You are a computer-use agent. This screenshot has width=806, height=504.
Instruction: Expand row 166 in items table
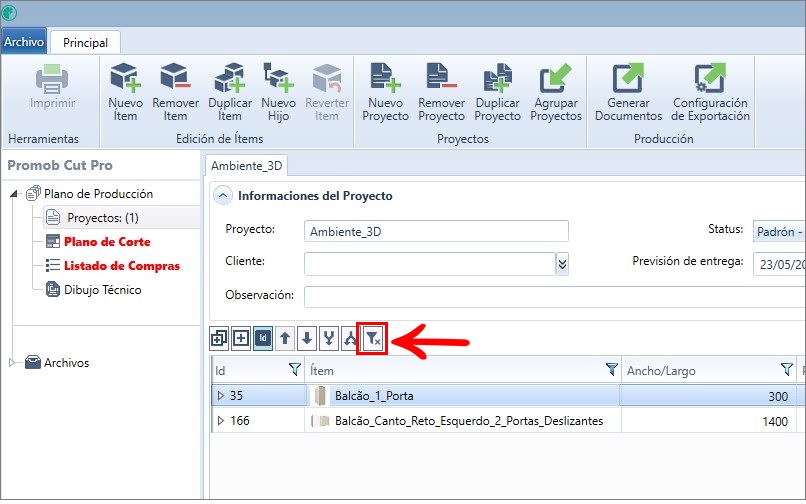[x=221, y=421]
